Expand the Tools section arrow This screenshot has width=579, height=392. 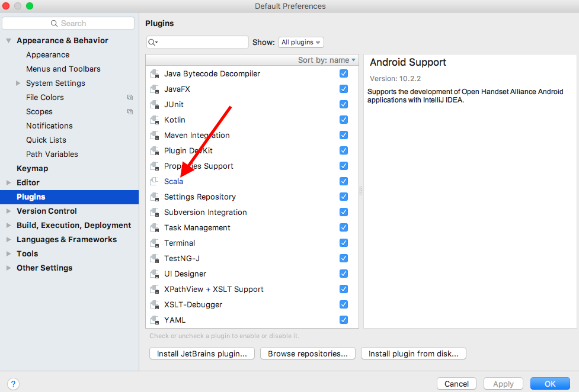click(8, 253)
